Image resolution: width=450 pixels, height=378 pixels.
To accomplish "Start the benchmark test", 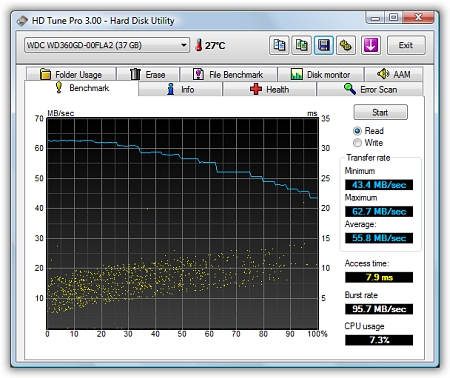I will pyautogui.click(x=380, y=112).
